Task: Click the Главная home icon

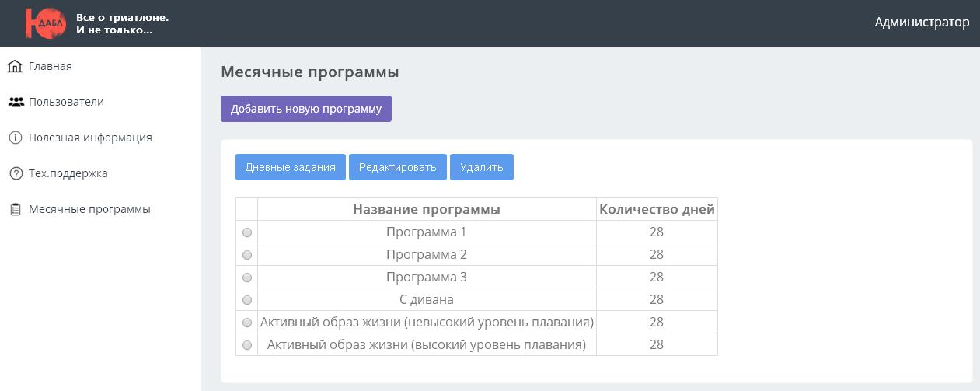Action: 15,66
